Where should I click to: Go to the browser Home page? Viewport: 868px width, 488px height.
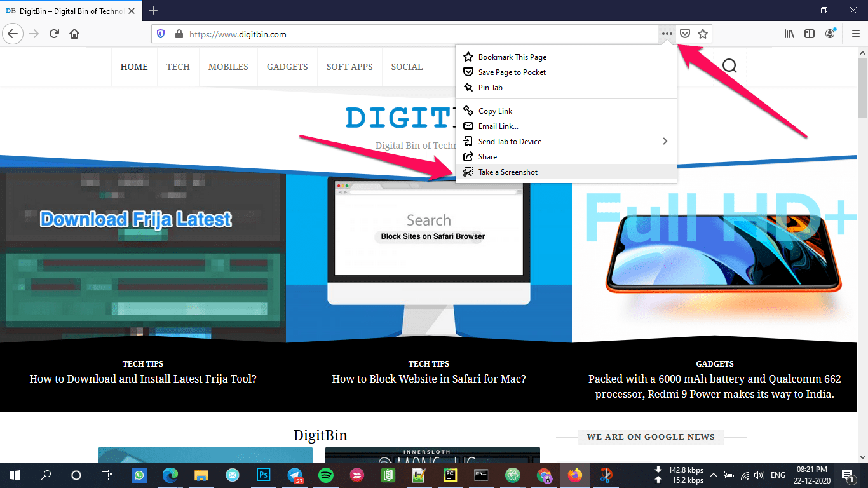74,34
